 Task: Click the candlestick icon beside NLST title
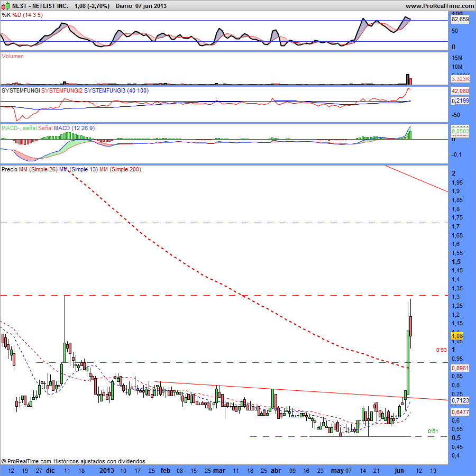[x=6, y=5]
